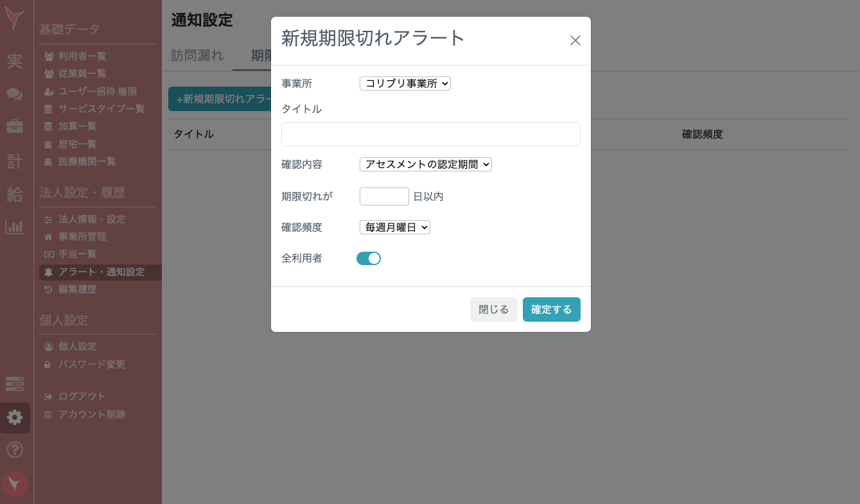Click the bell icon next to アラート・通知設定
Screen dimensions: 860x504
pos(49,272)
